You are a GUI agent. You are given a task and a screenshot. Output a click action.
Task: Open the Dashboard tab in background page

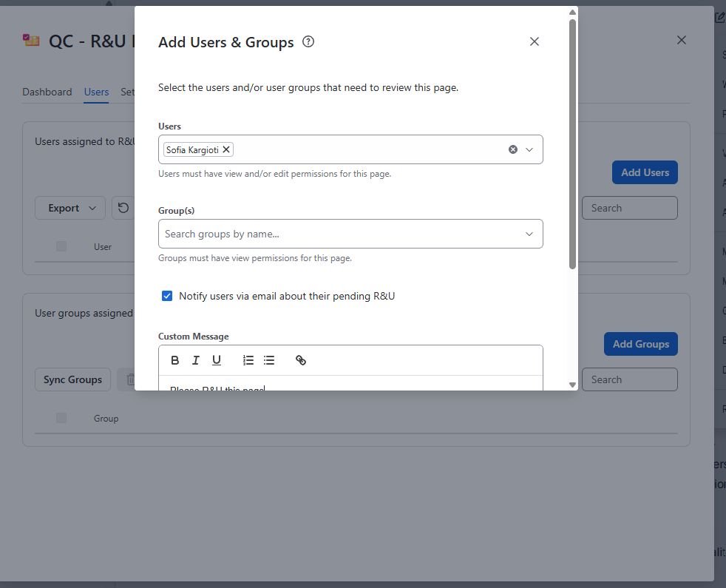click(47, 92)
